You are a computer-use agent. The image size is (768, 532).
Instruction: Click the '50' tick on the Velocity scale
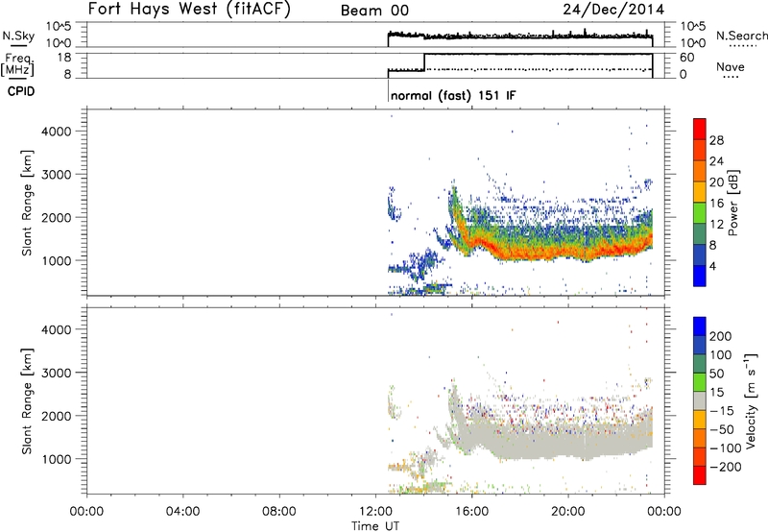click(716, 374)
